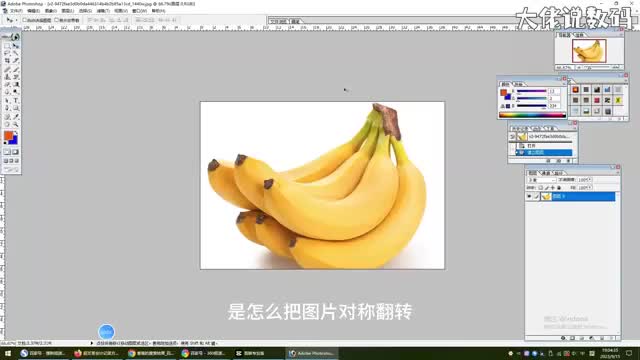Select the Zoom tool in toolbox
Screen dimensions: 640x360
point(16,124)
